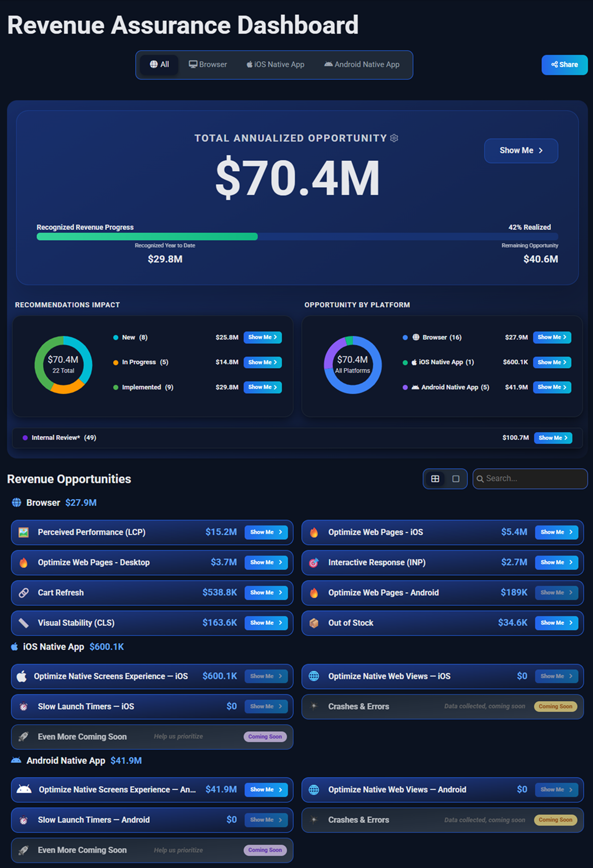The width and height of the screenshot is (593, 868).
Task: Click the rocket icon on iOS Even More Coming Soon
Action: tap(24, 737)
